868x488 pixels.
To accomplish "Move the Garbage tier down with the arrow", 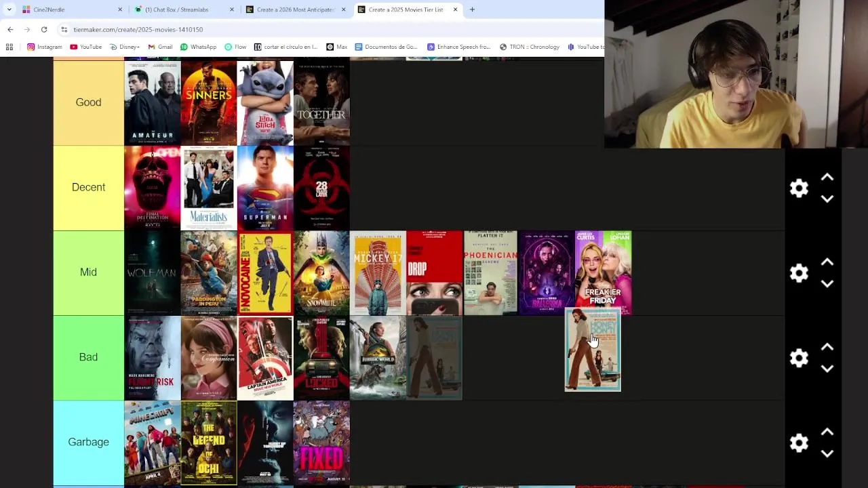I will pyautogui.click(x=827, y=453).
